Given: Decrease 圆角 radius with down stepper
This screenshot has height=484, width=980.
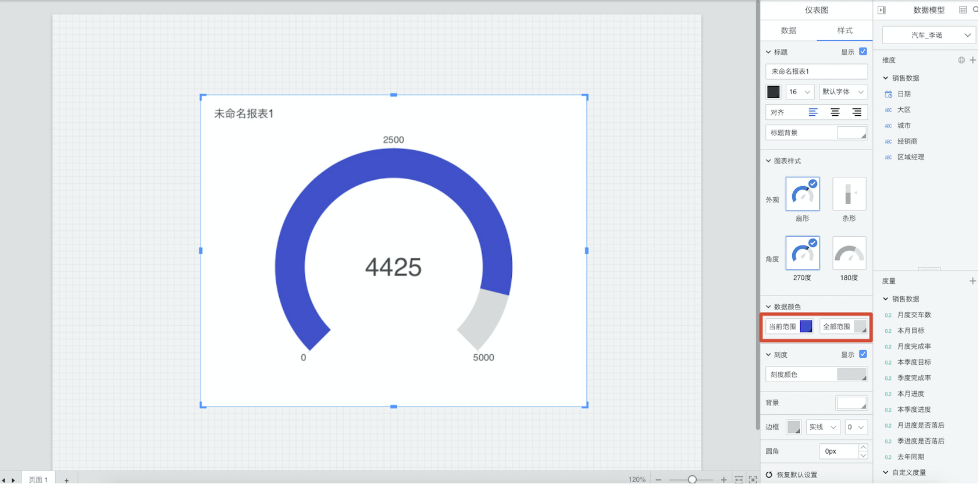Looking at the screenshot, I should tap(863, 455).
